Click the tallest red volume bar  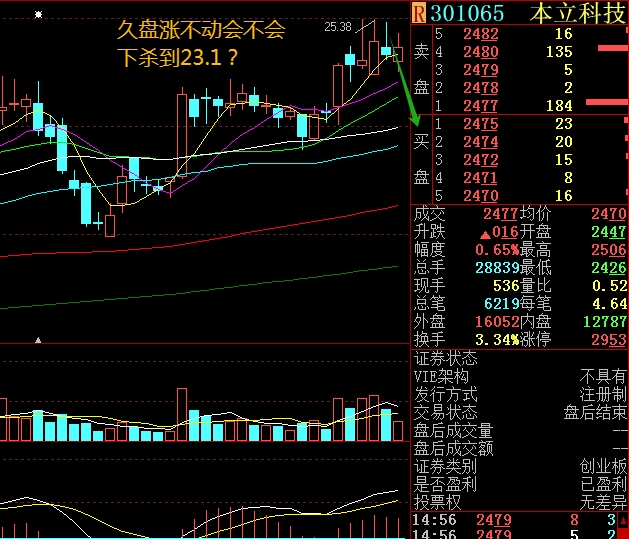click(x=182, y=415)
